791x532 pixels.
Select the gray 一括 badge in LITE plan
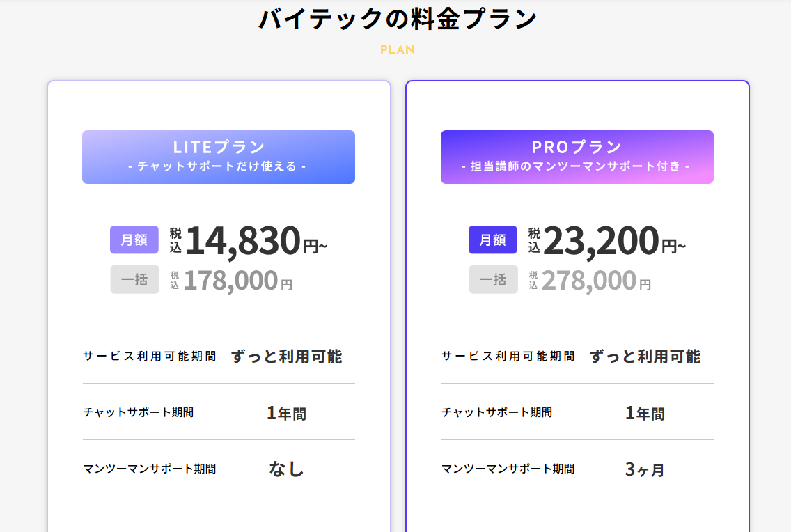tap(134, 279)
